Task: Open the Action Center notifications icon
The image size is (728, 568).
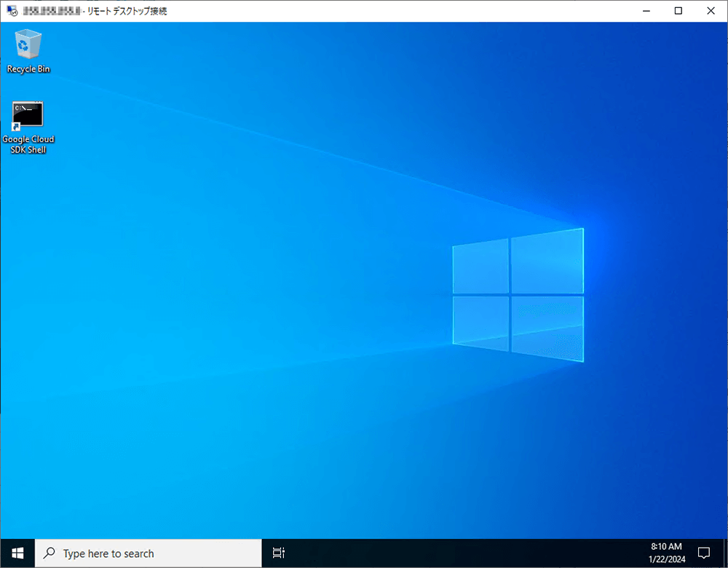Action: coord(704,553)
